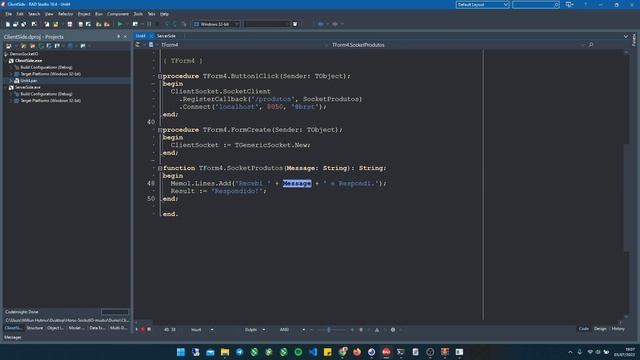The image size is (640, 360).
Task: Open File Explorer folder from taskbar
Action: 225,352
